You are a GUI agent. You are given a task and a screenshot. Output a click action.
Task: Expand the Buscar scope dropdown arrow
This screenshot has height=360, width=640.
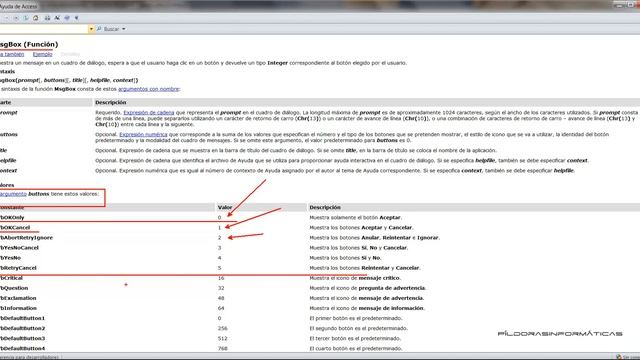124,29
